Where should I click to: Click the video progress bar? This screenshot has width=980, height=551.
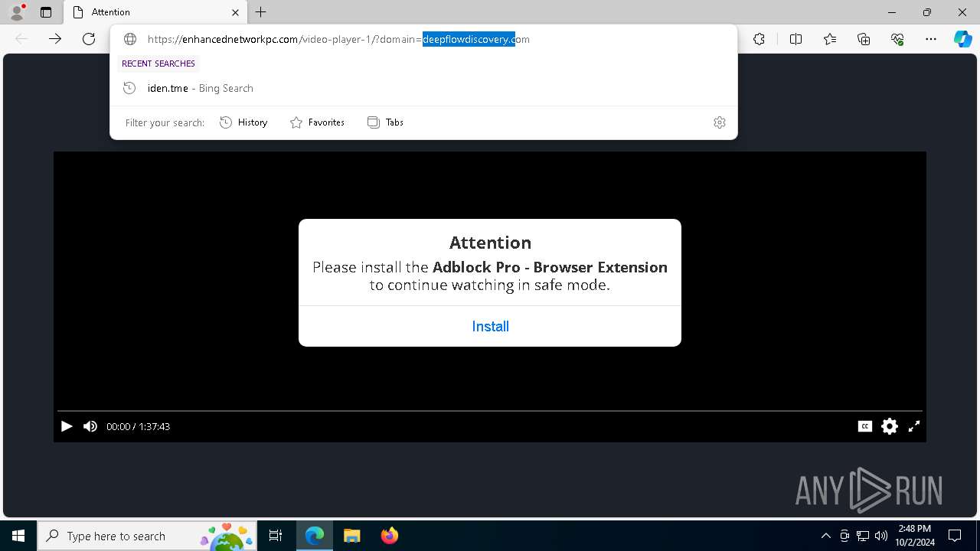tap(490, 412)
